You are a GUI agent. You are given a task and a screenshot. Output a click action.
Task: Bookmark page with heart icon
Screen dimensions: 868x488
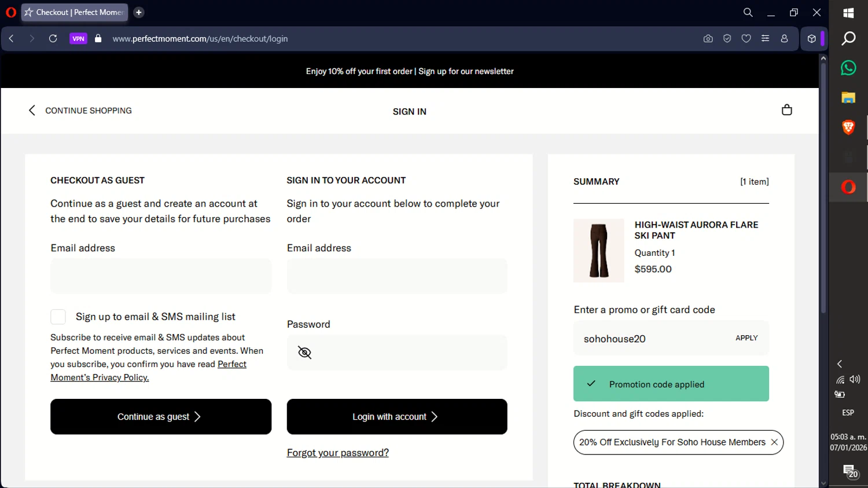(x=746, y=39)
